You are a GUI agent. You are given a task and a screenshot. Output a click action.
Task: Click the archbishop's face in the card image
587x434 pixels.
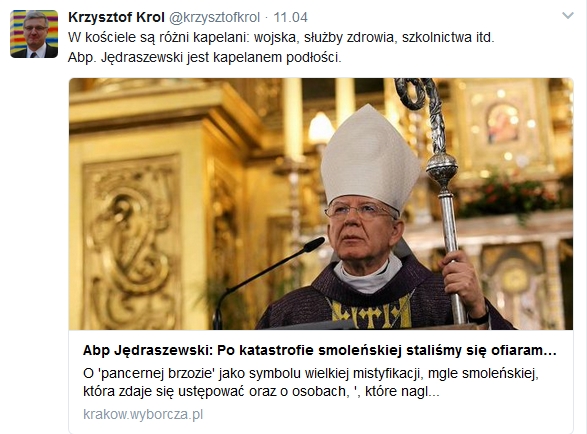pyautogui.click(x=360, y=229)
